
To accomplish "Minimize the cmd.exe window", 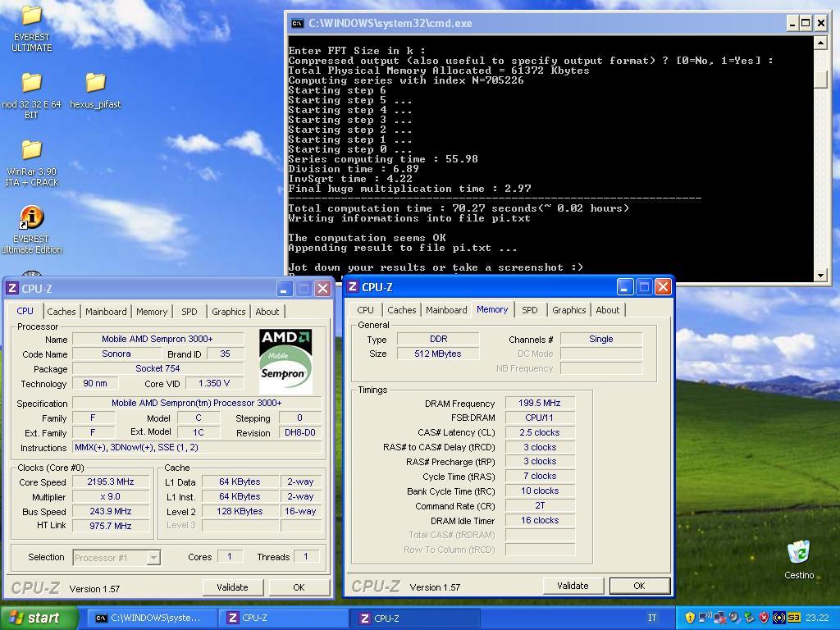I will pyautogui.click(x=792, y=23).
